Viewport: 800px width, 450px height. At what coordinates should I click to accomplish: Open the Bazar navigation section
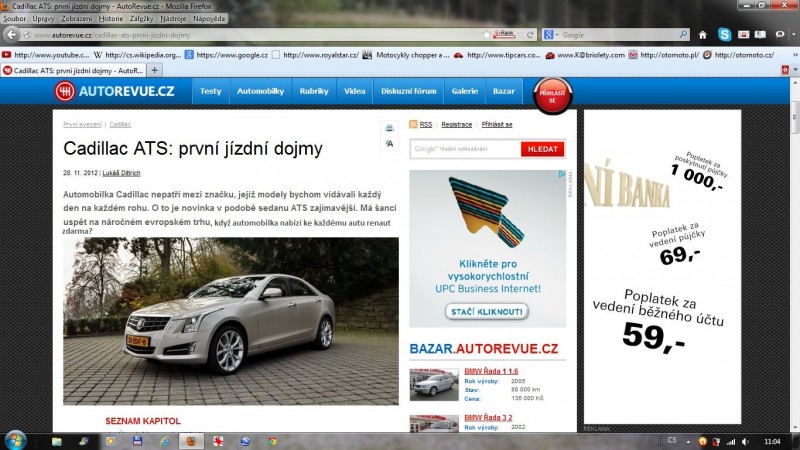[504, 91]
